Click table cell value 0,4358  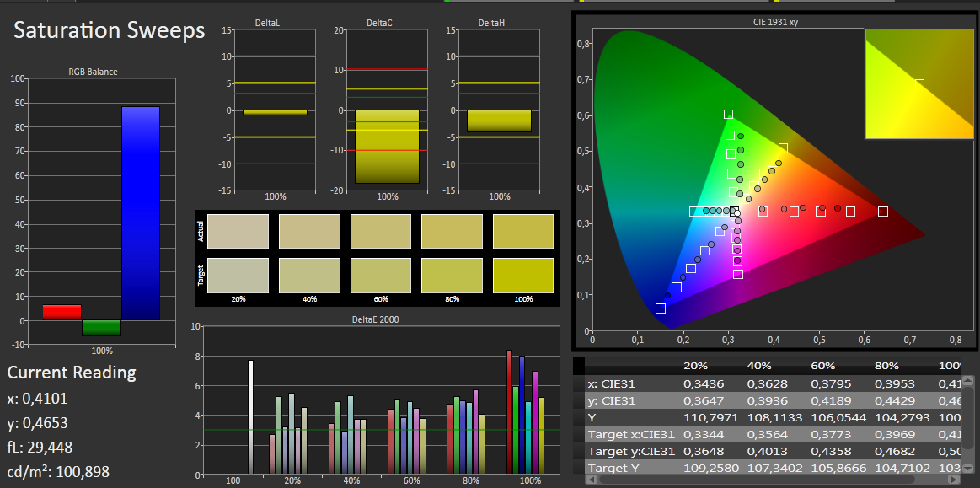click(831, 451)
